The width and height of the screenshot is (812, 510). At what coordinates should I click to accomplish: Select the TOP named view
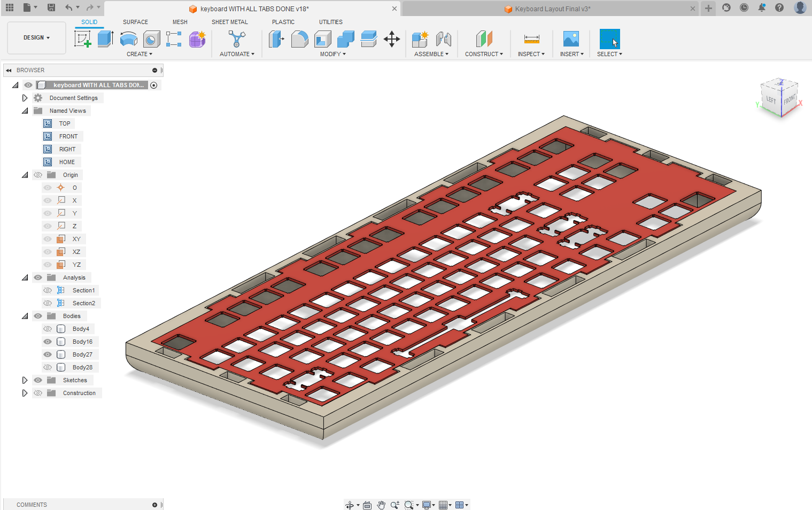point(64,123)
